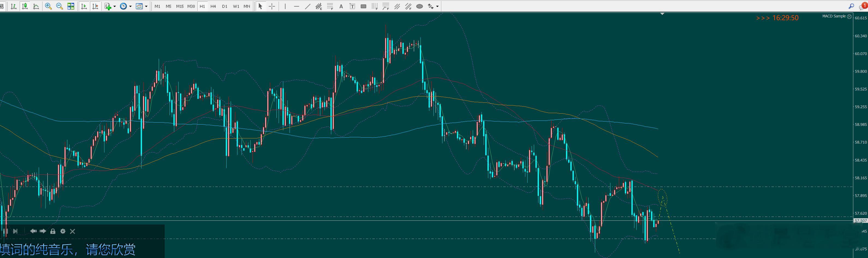Screen dimensions: 868x258
Task: Shift lyrics backward with left arrow
Action: 33,231
